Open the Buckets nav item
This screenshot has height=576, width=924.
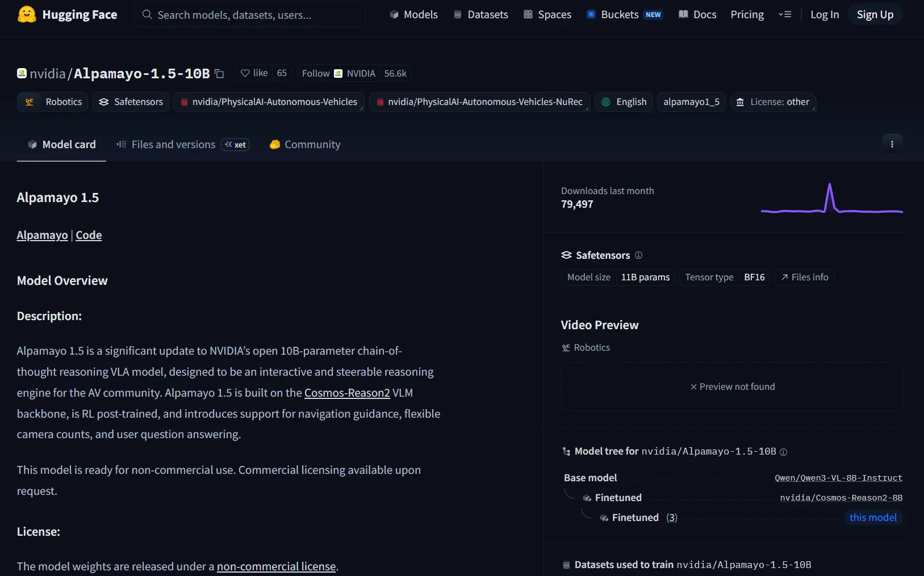tap(624, 15)
